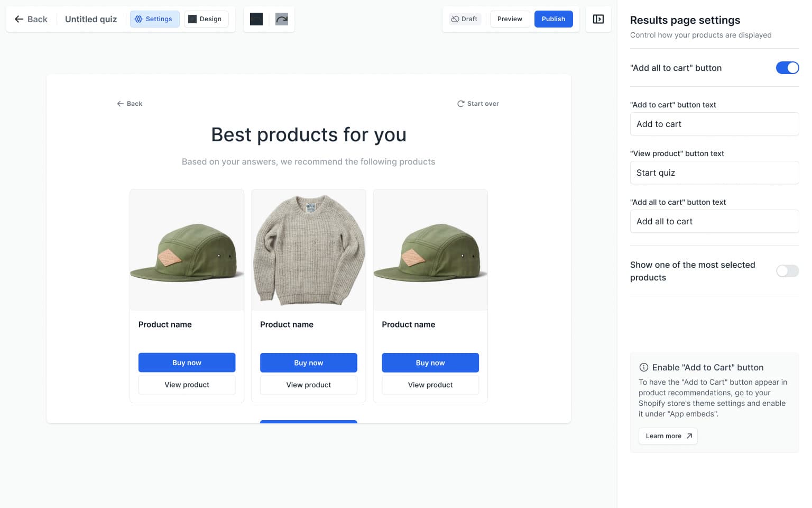
Task: Switch to the Design tab
Action: pos(206,19)
